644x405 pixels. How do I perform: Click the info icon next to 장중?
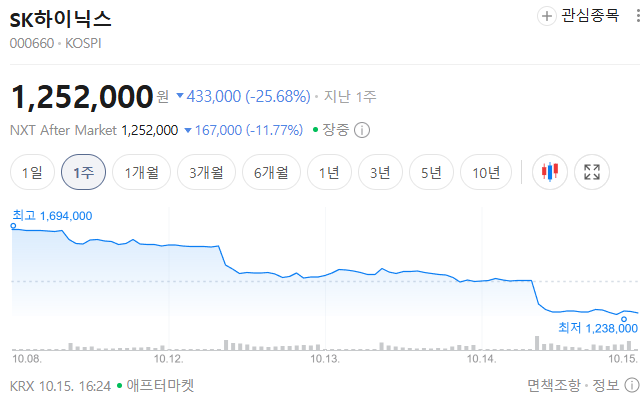pos(362,130)
